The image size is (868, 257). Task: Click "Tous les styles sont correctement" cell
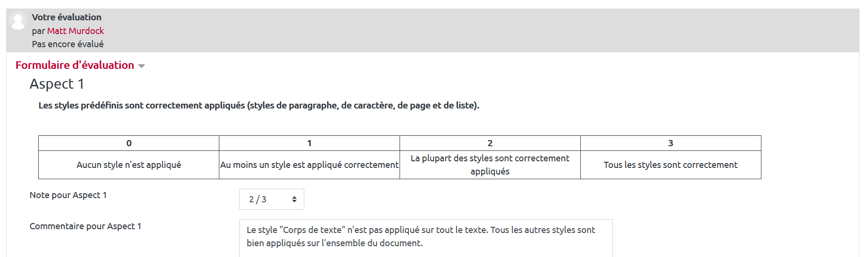[670, 165]
